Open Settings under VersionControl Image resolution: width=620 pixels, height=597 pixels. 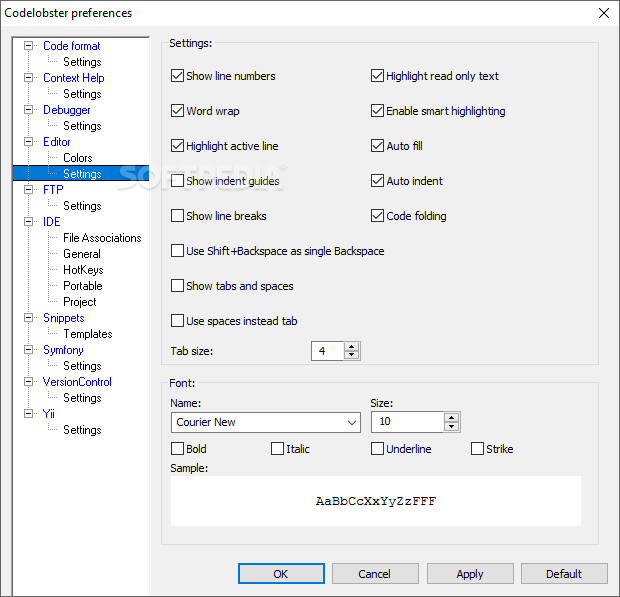pyautogui.click(x=82, y=398)
